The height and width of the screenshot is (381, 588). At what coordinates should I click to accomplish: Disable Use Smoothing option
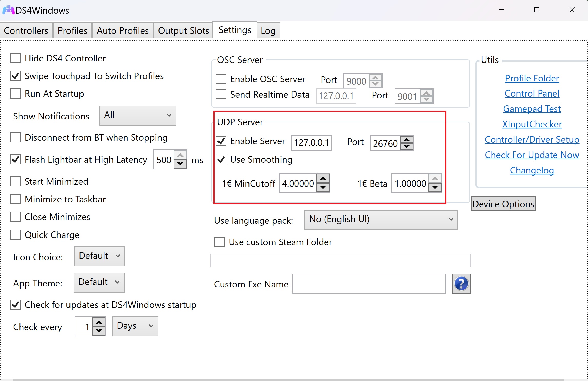pyautogui.click(x=221, y=159)
